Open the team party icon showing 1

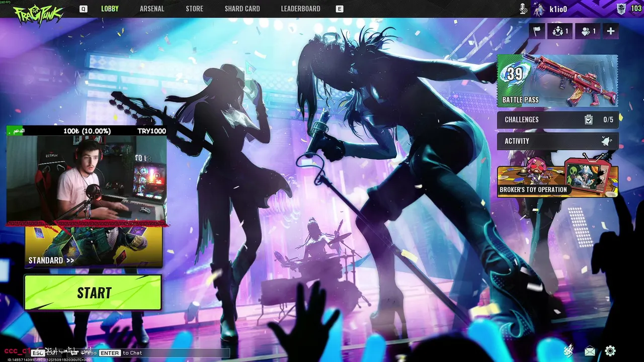(560, 31)
